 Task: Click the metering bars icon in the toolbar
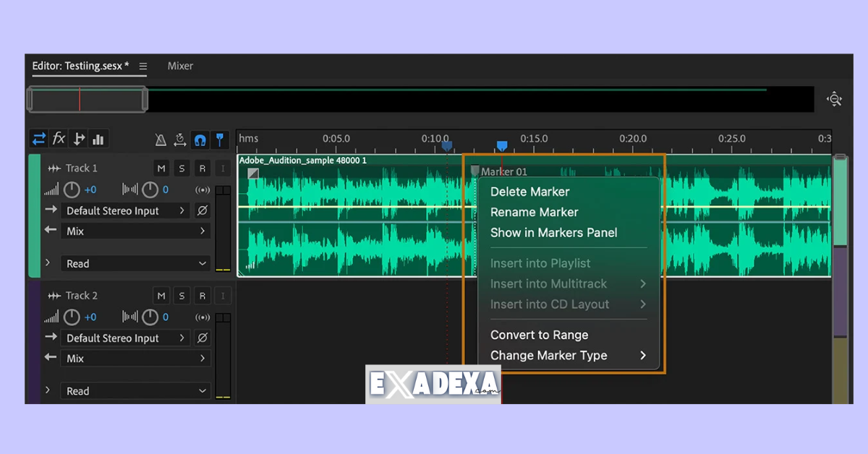[x=98, y=139]
